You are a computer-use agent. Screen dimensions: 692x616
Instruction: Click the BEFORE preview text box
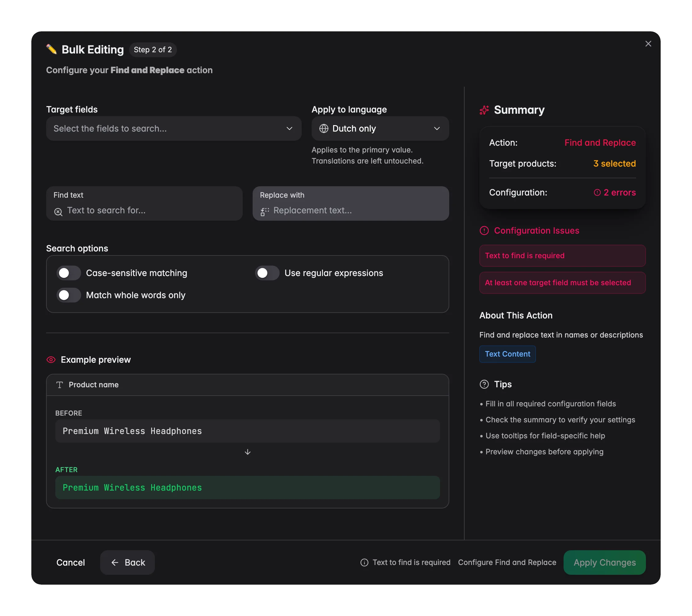click(x=247, y=431)
